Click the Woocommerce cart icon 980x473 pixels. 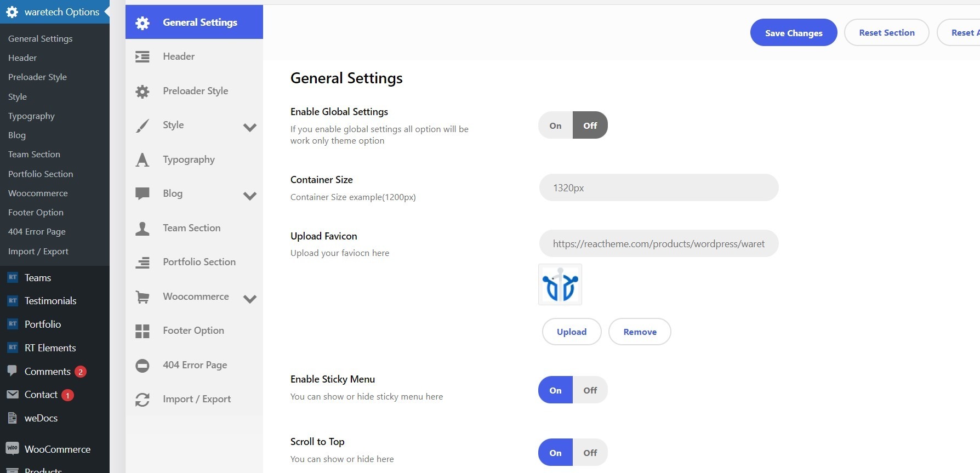pyautogui.click(x=143, y=297)
